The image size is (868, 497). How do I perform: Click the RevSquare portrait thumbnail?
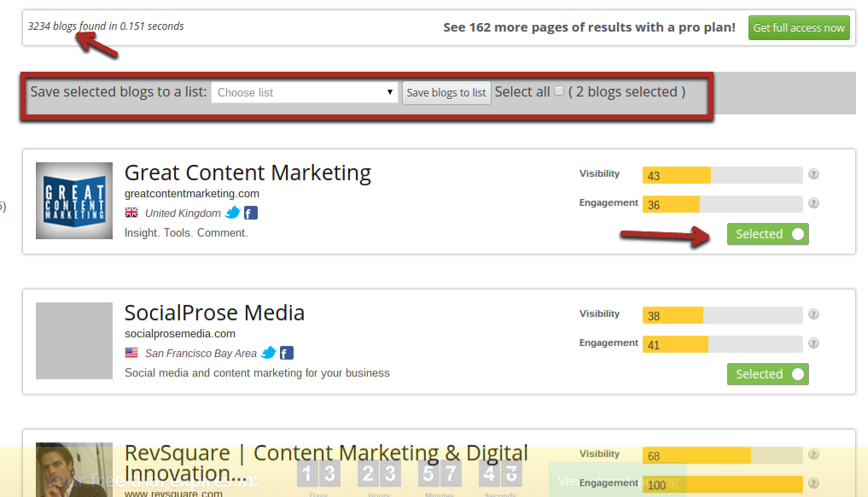74,470
